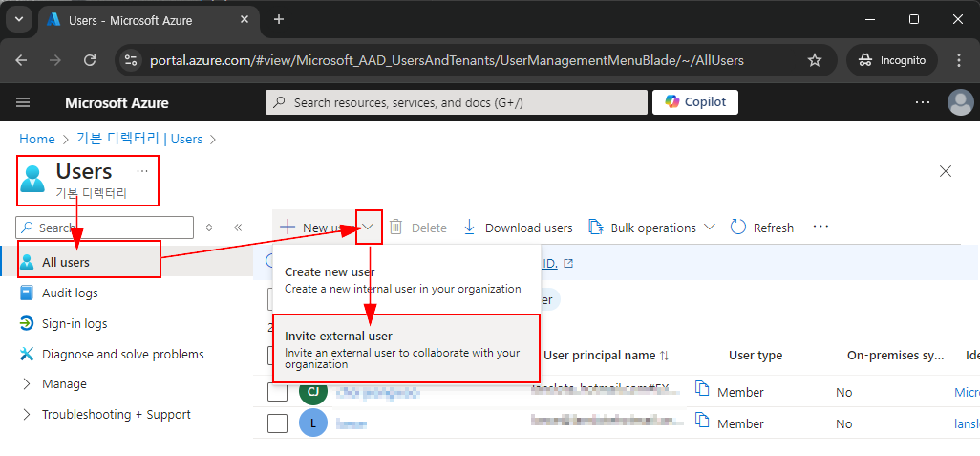Expand the Manage section
This screenshot has height=456, width=980.
64,383
